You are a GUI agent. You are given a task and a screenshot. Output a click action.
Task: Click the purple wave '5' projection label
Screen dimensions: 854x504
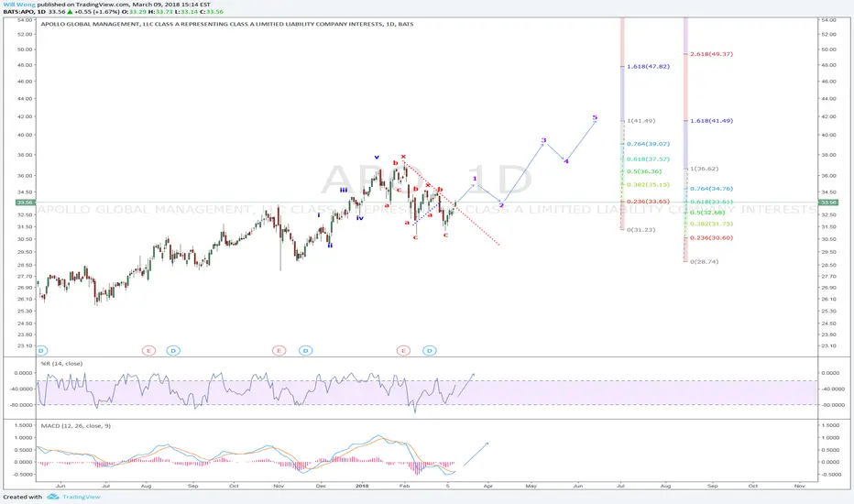pyautogui.click(x=595, y=117)
